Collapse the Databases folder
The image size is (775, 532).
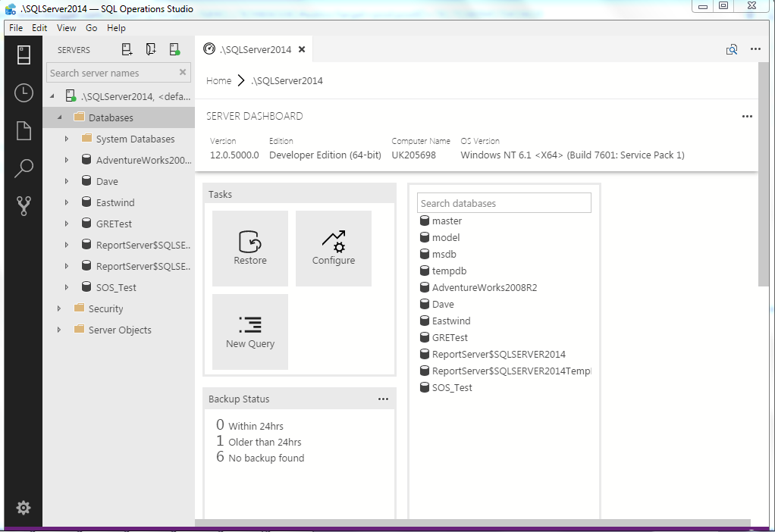pyautogui.click(x=60, y=117)
